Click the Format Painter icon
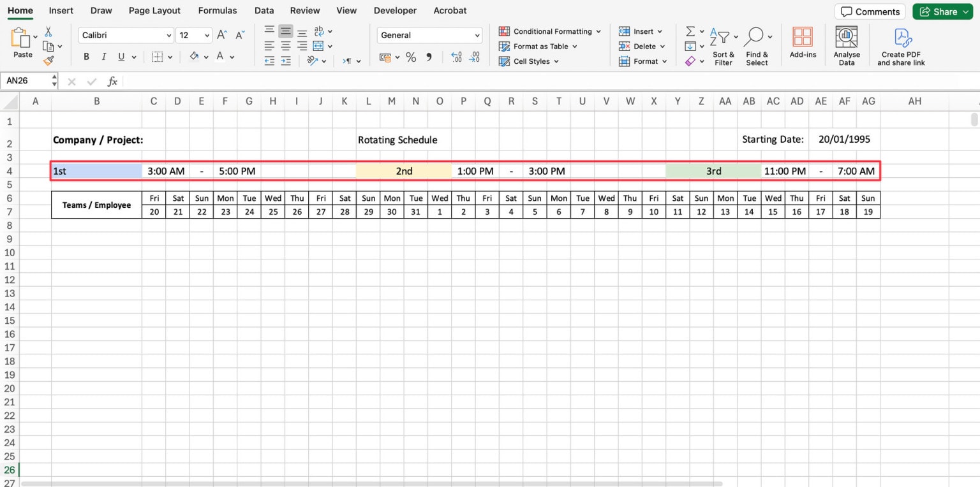Screen dimensions: 980x487 [x=48, y=60]
